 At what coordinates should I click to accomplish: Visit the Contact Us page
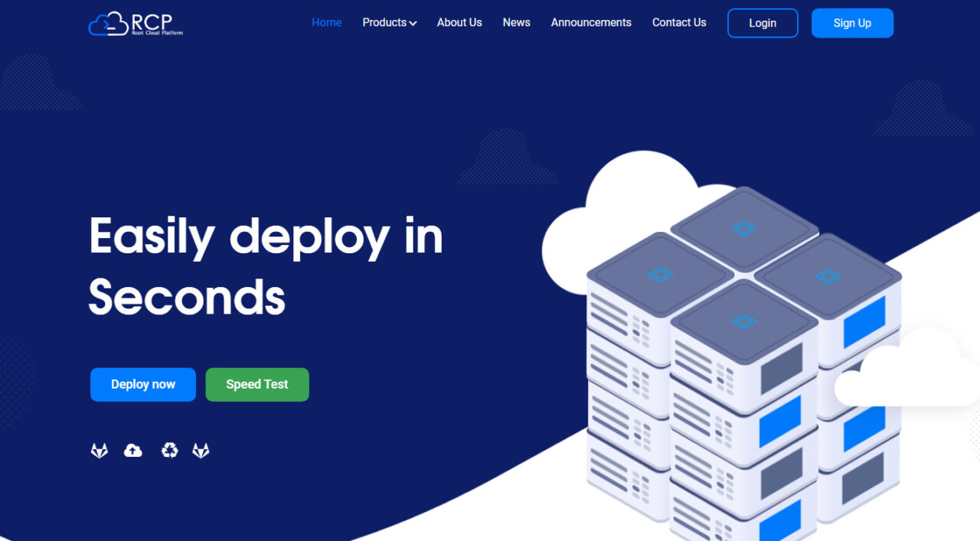click(679, 23)
